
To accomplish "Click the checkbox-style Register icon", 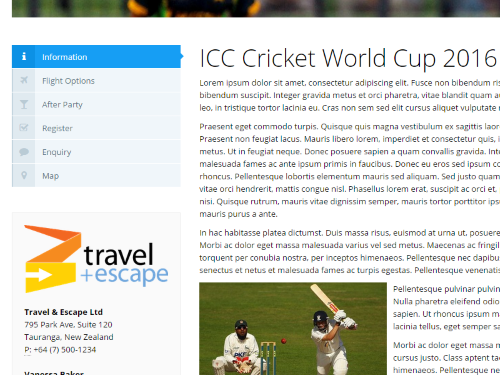I will click(x=24, y=128).
